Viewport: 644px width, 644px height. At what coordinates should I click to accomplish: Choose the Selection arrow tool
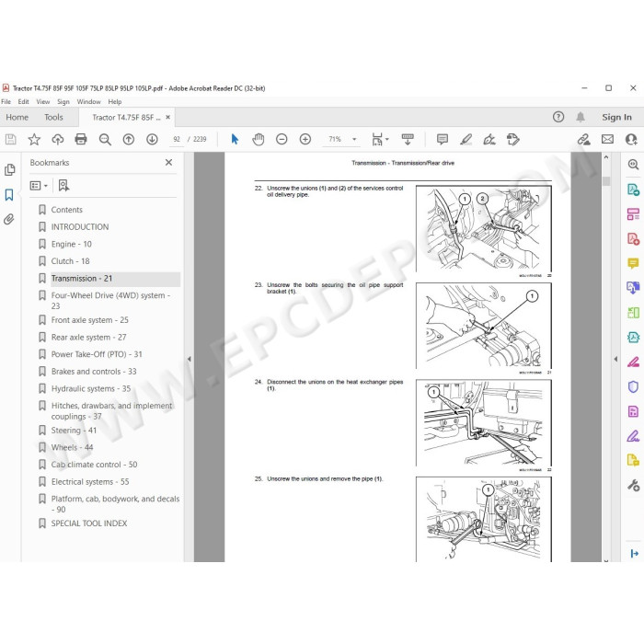click(235, 140)
